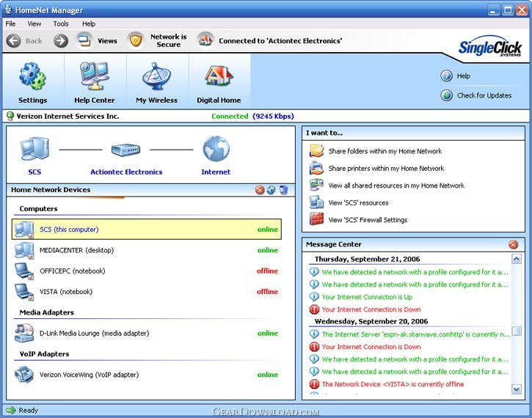Click the Share printers icon

click(x=316, y=169)
